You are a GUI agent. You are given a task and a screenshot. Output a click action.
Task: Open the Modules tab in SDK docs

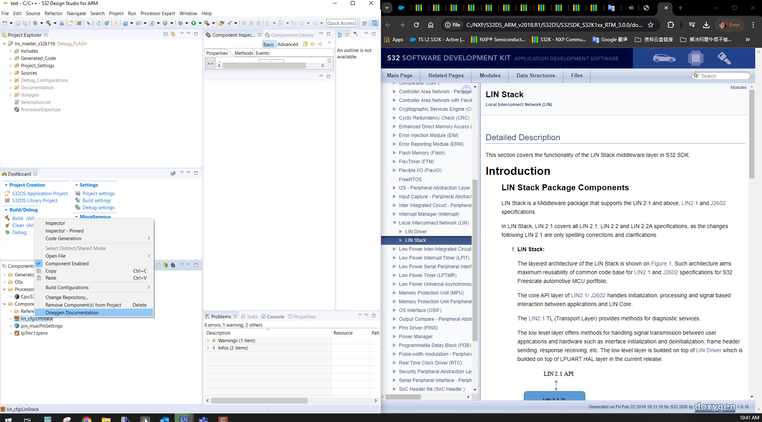click(x=489, y=75)
